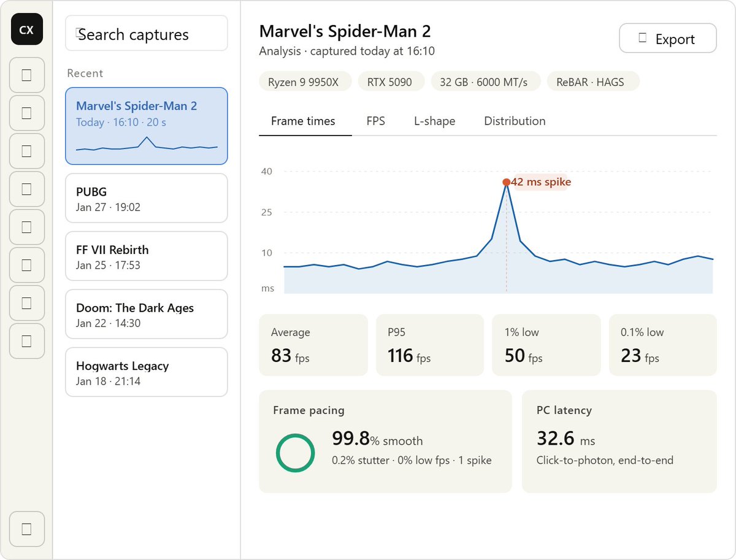Screen dimensions: 736x560
Task: Click 'Today · 16:10 · 20 s' text
Action: (121, 122)
